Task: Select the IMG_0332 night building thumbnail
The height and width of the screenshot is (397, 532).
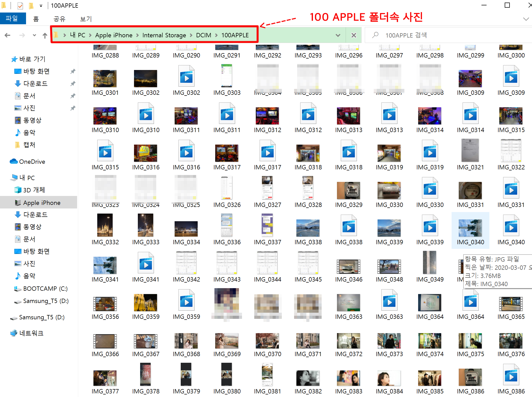Action: 105,225
